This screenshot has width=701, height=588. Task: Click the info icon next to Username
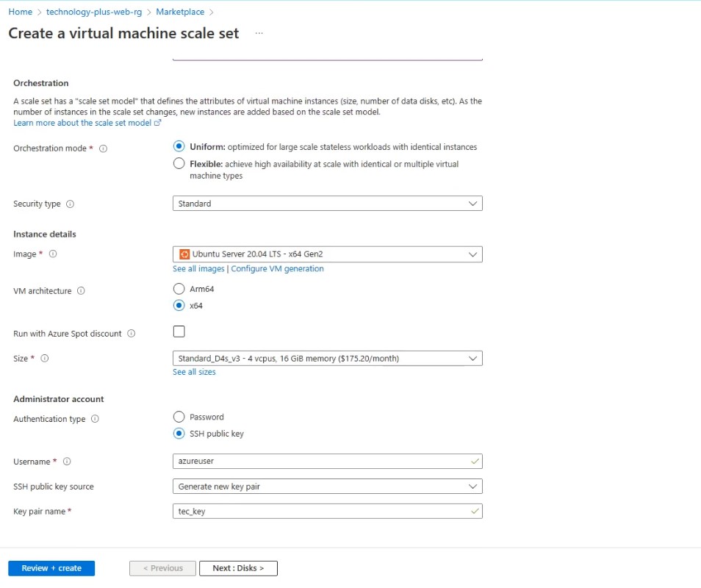[67, 462]
